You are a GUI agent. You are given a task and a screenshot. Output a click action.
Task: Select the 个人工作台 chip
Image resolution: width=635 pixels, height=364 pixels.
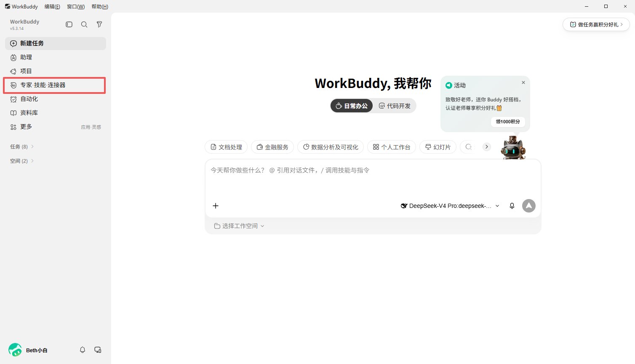[392, 147]
